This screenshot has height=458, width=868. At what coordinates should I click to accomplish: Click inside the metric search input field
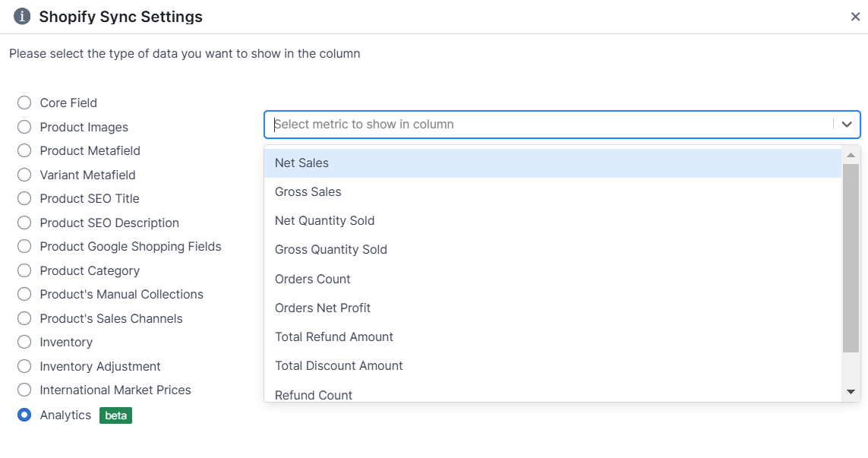[456, 125]
